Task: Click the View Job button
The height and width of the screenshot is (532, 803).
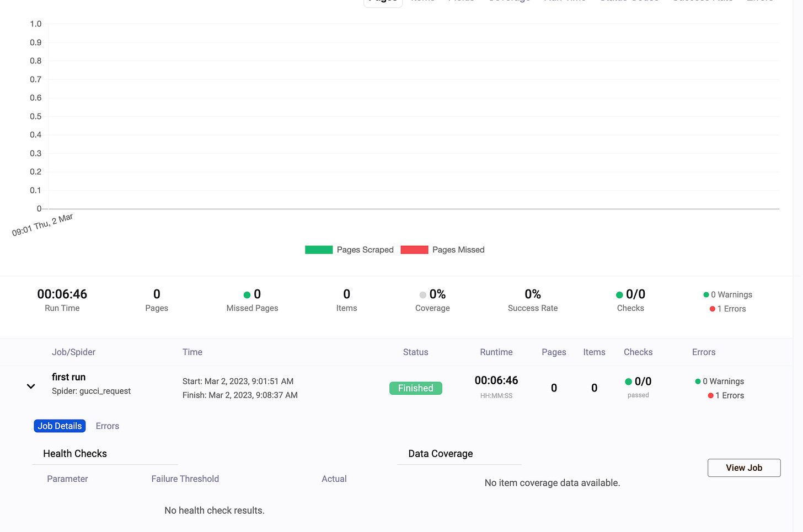Action: tap(743, 467)
